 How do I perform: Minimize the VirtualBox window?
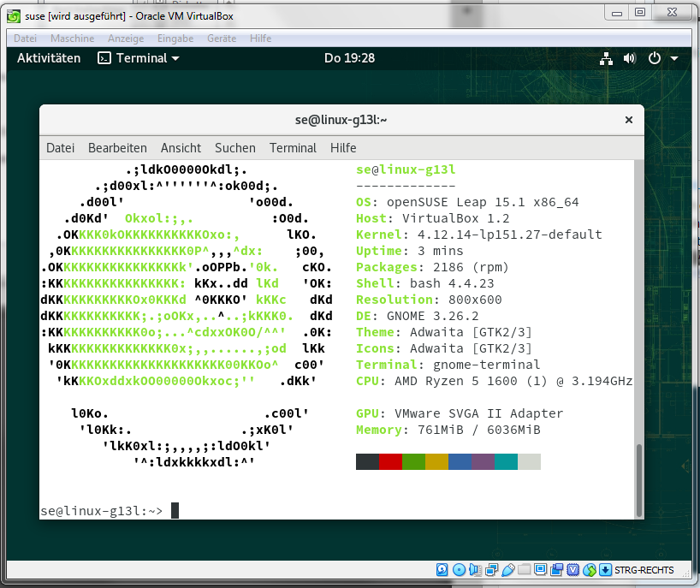point(616,13)
